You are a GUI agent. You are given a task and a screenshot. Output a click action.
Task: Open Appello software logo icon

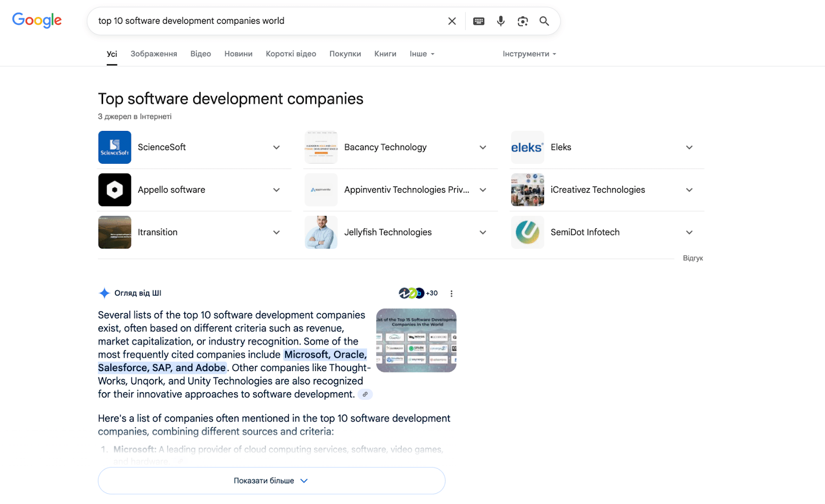[114, 190]
